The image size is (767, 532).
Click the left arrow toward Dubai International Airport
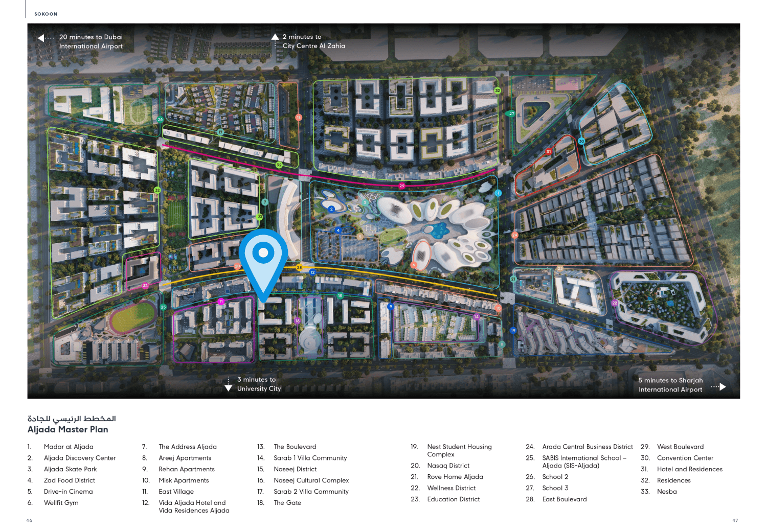pos(41,37)
